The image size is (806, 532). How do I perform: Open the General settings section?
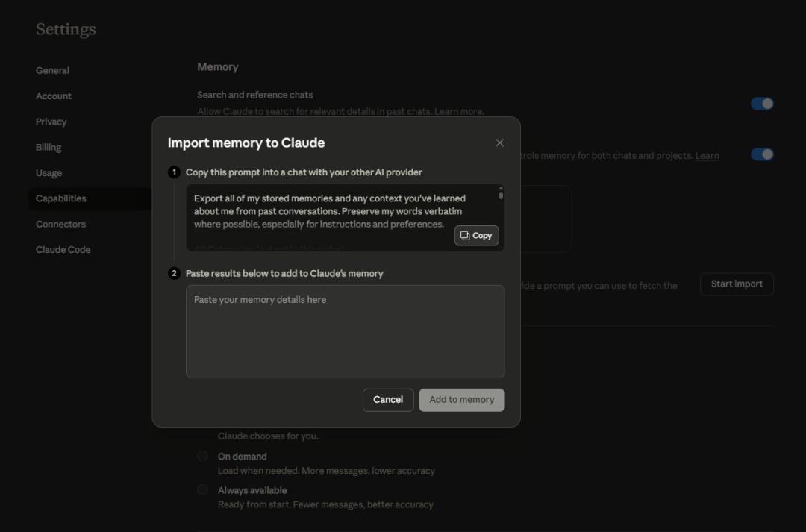52,71
